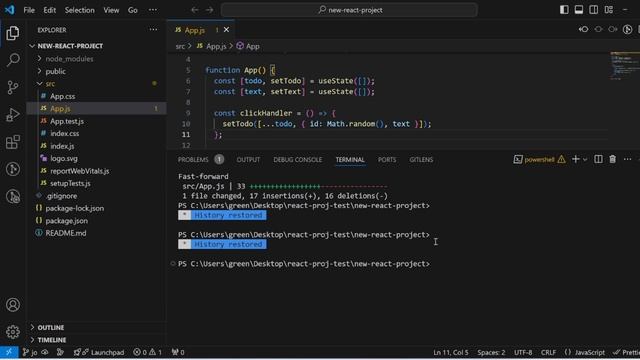
Task: Toggle primary side bar layout icon
Action: pyautogui.click(x=564, y=9)
